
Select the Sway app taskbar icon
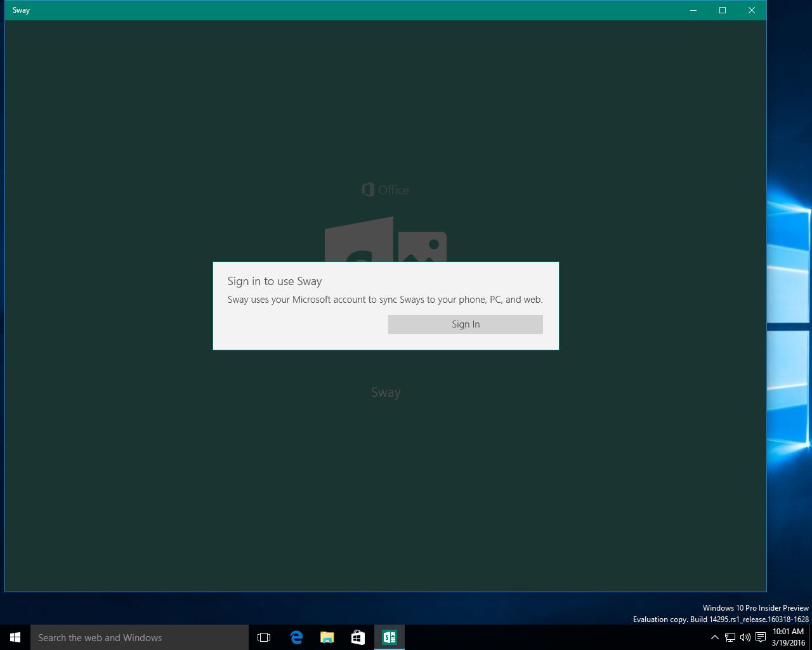[390, 637]
